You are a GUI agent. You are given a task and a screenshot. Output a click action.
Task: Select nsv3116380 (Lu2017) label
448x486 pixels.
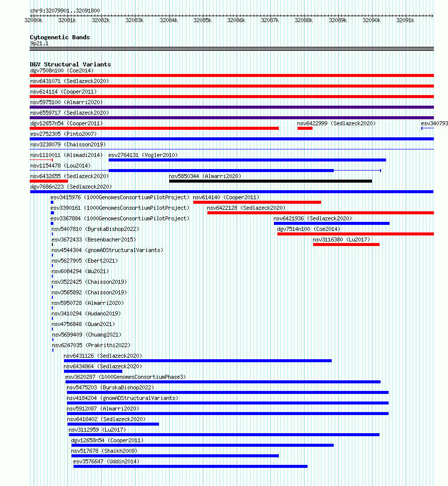[341, 239]
